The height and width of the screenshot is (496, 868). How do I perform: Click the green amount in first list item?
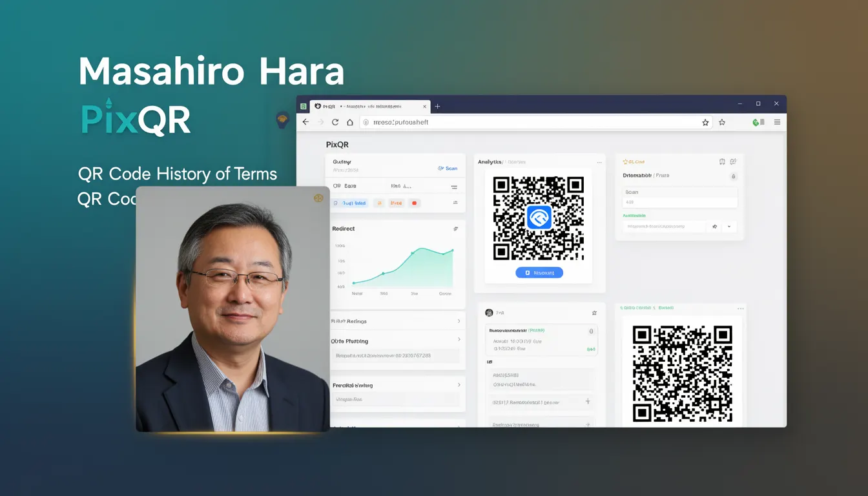(x=591, y=349)
